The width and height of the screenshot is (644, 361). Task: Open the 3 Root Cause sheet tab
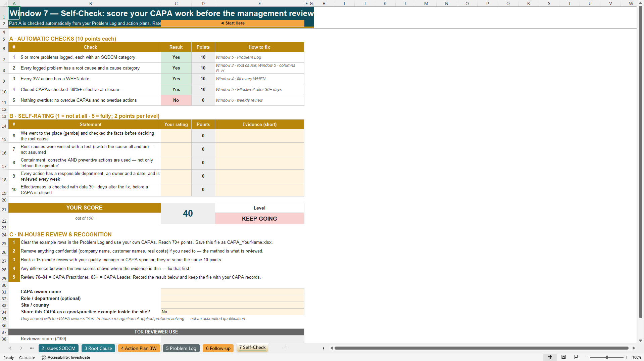(98, 348)
